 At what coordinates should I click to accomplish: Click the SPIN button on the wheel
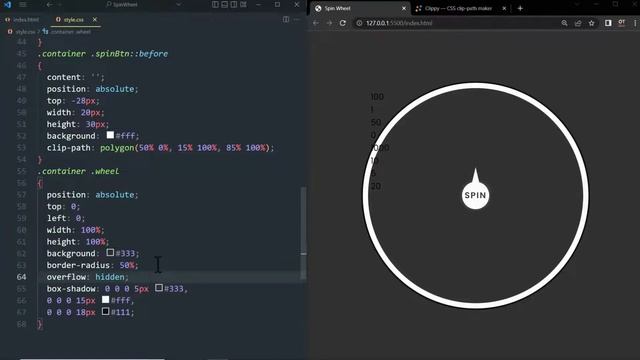[476, 196]
